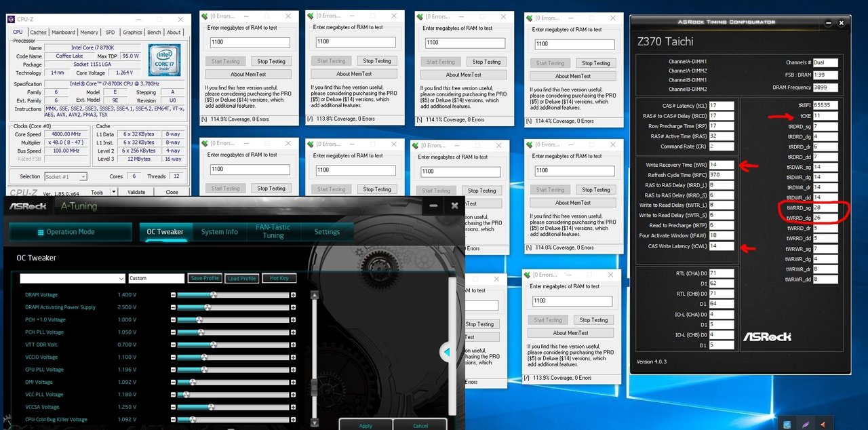Adjust the VCCSA Voltage slider handle
The height and width of the screenshot is (430, 868).
pyautogui.click(x=212, y=407)
